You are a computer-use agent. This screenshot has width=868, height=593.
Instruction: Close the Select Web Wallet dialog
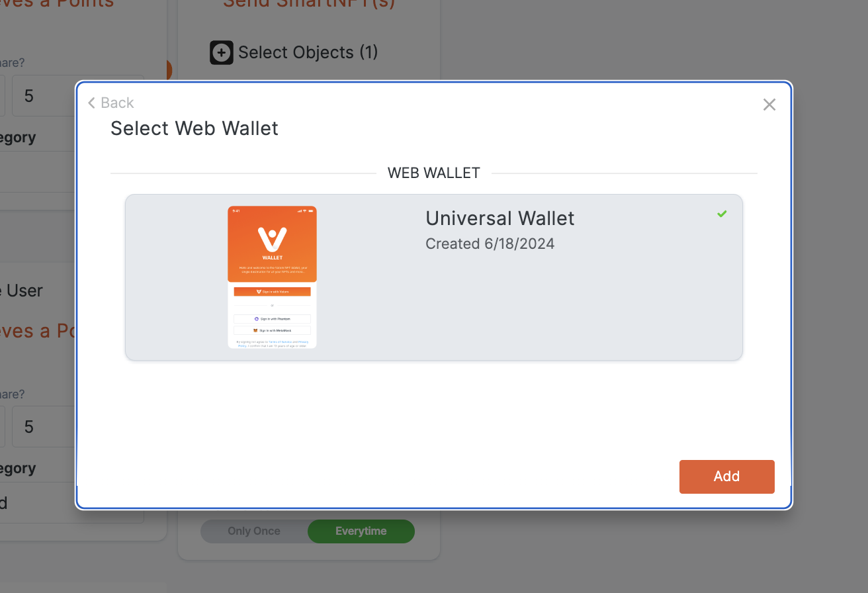click(769, 105)
